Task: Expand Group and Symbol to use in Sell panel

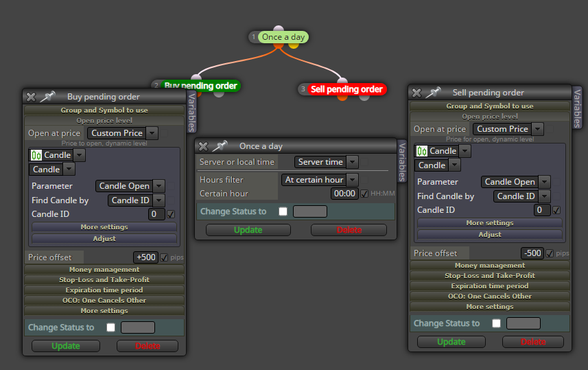Action: pos(490,106)
